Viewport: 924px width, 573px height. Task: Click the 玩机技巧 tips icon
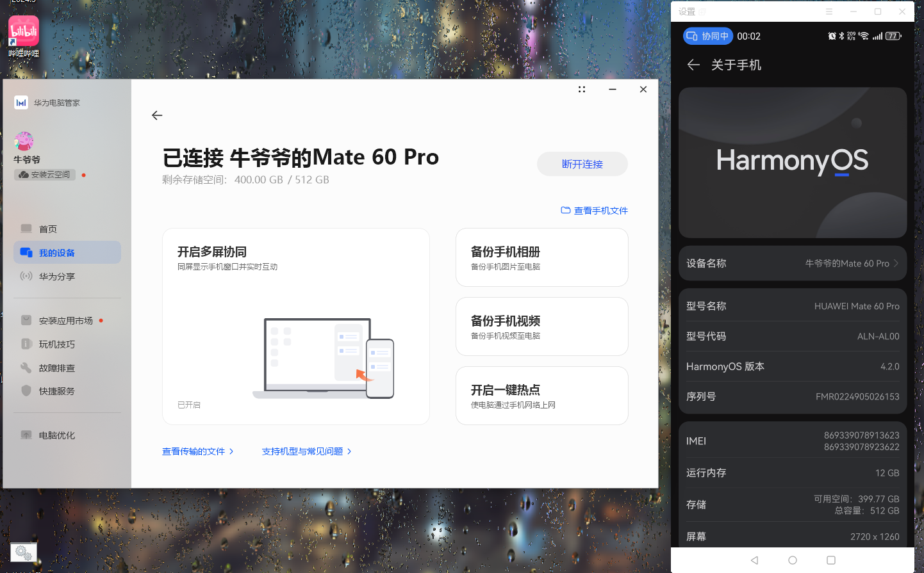tap(26, 344)
